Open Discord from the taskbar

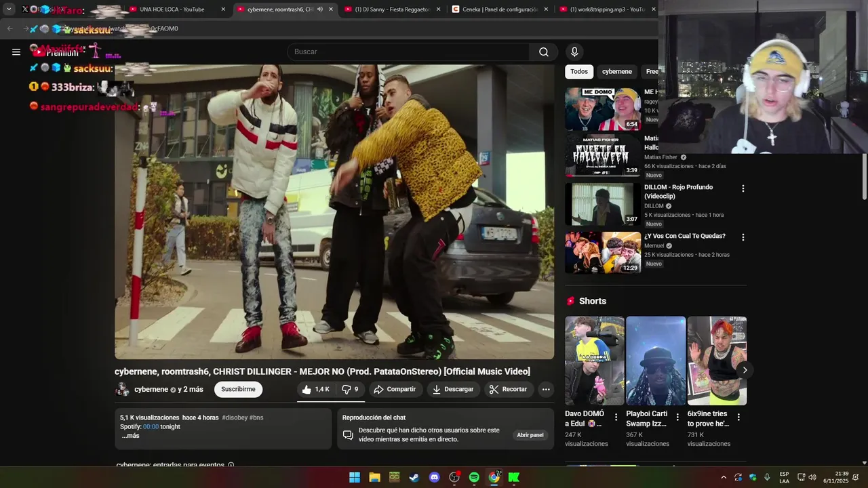(x=435, y=477)
